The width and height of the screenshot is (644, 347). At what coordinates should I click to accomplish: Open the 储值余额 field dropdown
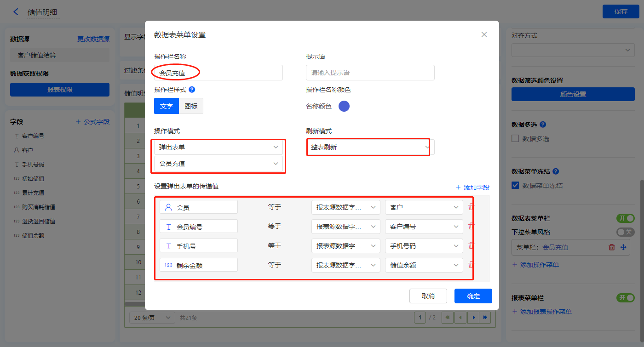pos(424,265)
